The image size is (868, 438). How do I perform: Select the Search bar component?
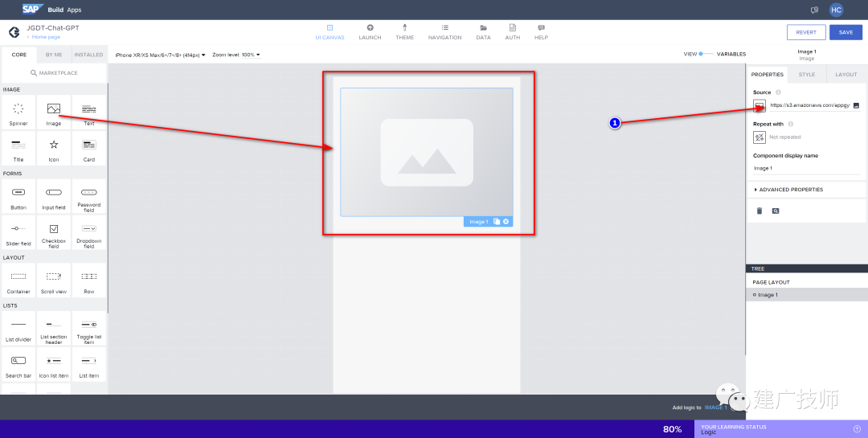[x=18, y=364]
